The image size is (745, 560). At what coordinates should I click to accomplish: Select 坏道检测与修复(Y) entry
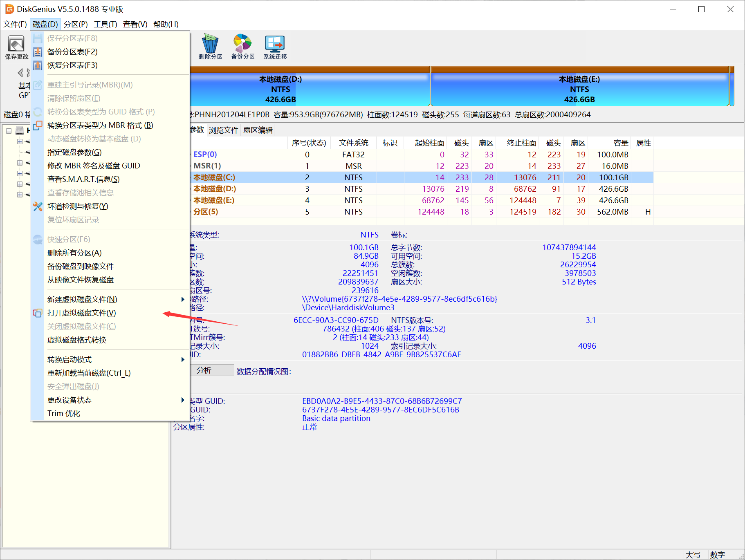[x=110, y=206]
